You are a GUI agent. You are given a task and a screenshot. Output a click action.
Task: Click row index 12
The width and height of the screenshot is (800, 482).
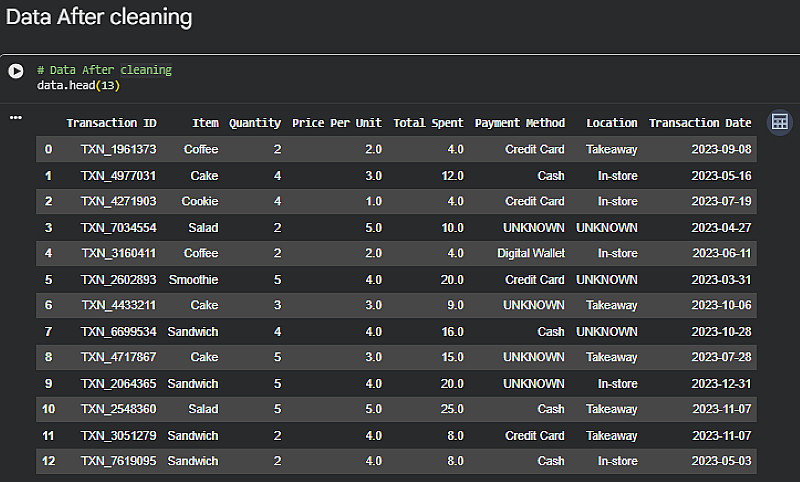coord(48,461)
